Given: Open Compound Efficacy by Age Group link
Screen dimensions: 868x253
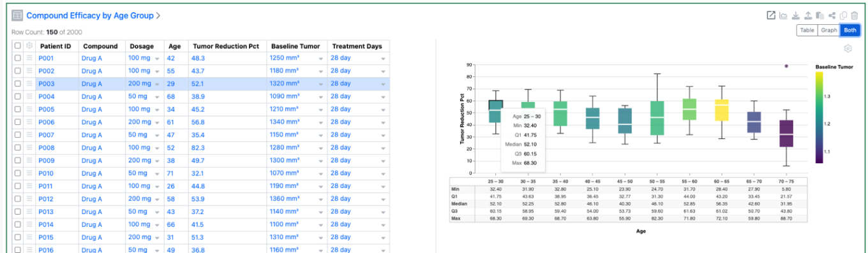Looking at the screenshot, I should 89,15.
